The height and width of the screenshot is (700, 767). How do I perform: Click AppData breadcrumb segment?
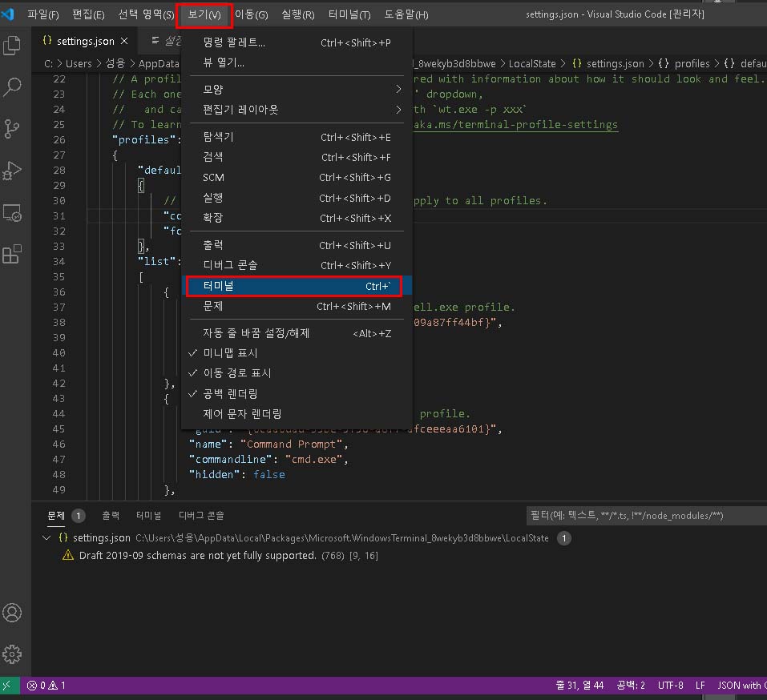click(x=159, y=63)
